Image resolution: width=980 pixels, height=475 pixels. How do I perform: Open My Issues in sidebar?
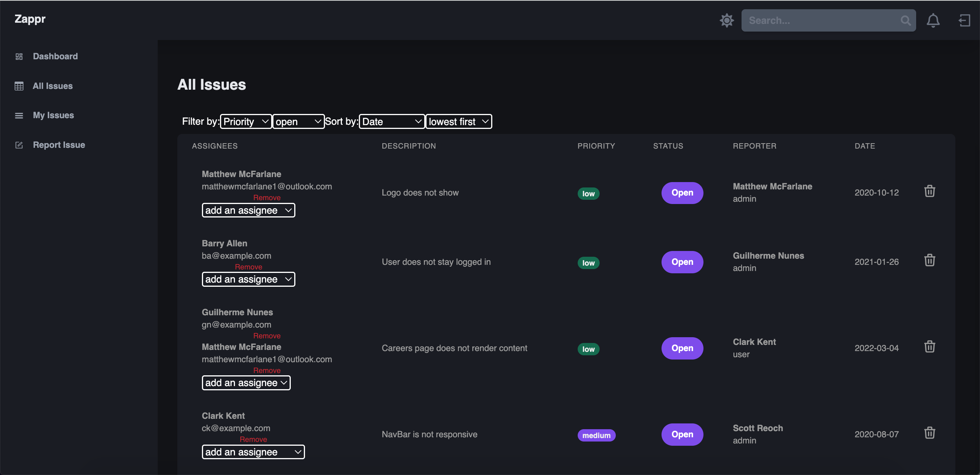[53, 115]
